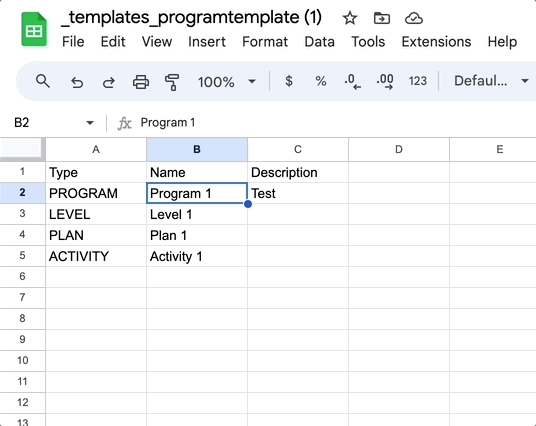The image size is (536, 426).
Task: Select row 12 header
Action: [23, 402]
